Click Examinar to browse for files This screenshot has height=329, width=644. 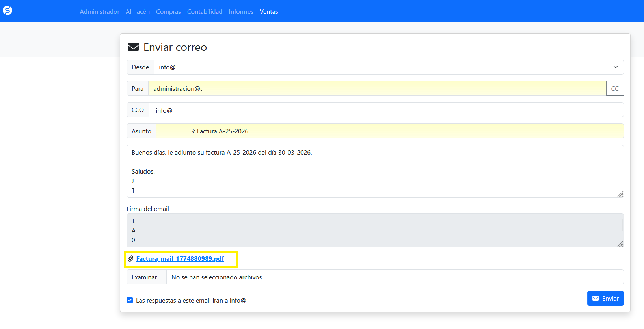[147, 277]
